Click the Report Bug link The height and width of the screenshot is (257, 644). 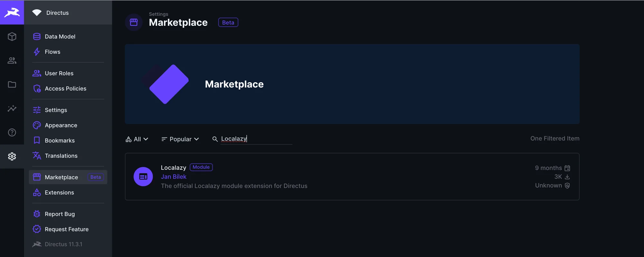(x=60, y=214)
